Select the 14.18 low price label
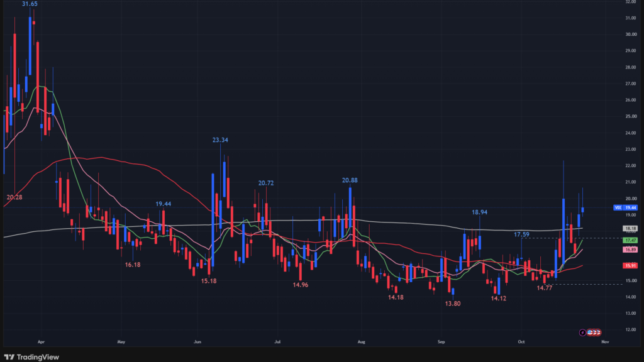This screenshot has height=362, width=644. point(396,297)
